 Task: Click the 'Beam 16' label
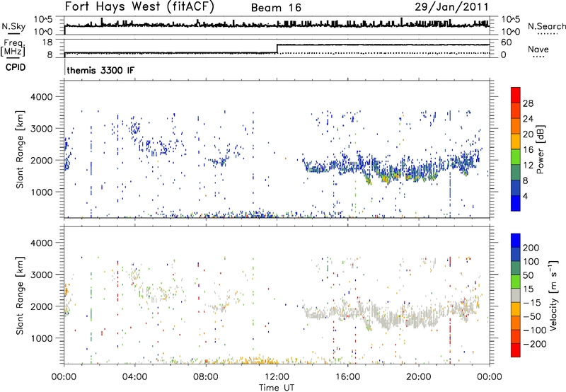coord(276,8)
